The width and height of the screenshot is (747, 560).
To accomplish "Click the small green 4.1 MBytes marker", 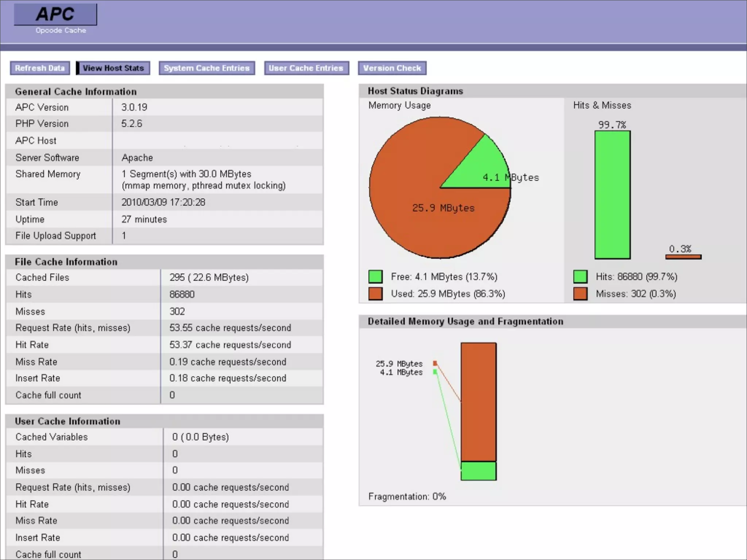I will tap(435, 372).
